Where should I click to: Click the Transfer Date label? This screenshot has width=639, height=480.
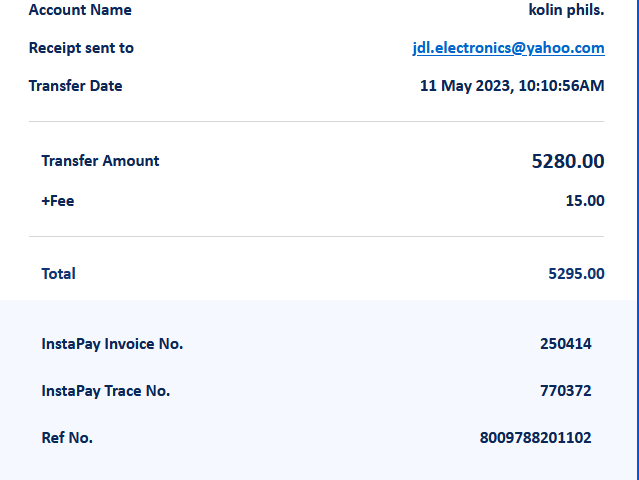coord(75,86)
